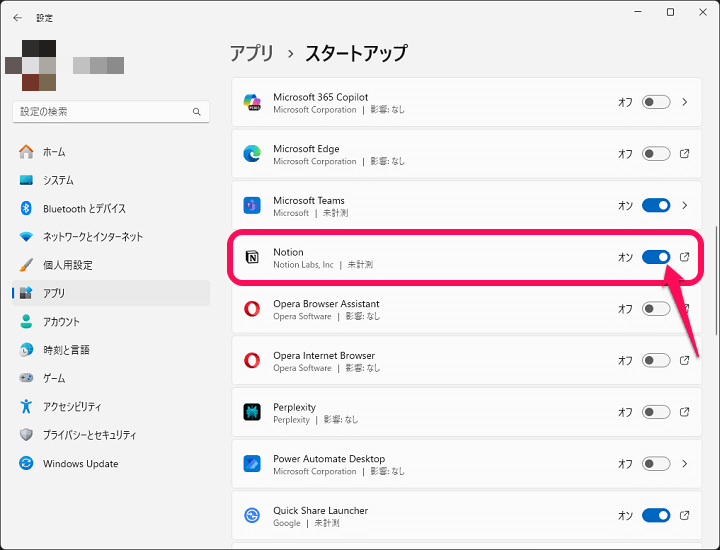Enable Opera Internet Browser startup switch
Image resolution: width=720 pixels, height=550 pixels.
pos(656,360)
